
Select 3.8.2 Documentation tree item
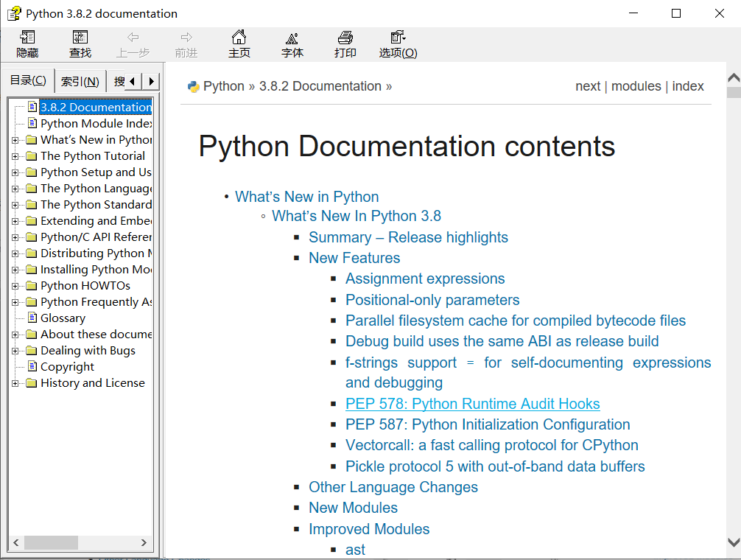tap(96, 108)
